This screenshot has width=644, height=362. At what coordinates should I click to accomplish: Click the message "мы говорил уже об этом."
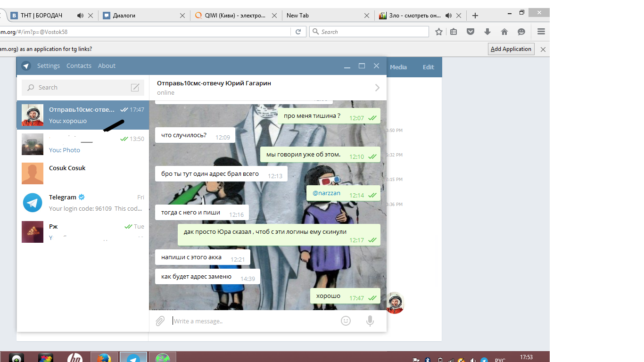(320, 154)
